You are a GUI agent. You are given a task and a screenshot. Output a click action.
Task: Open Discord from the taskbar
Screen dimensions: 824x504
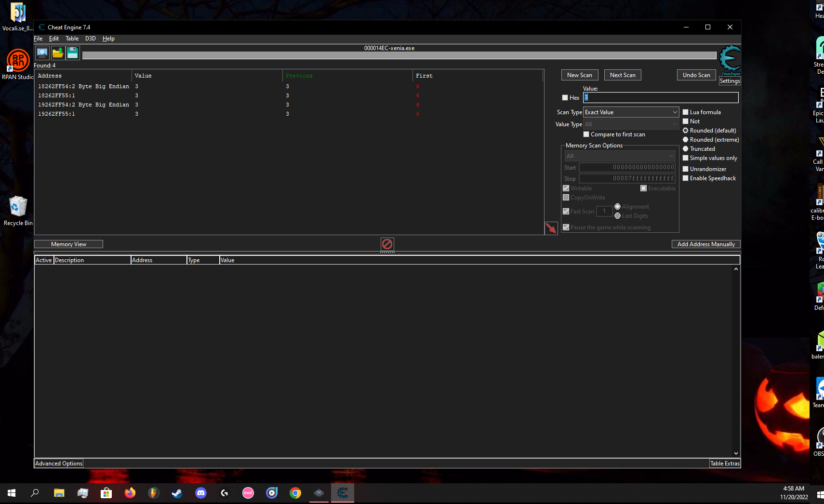click(x=201, y=493)
